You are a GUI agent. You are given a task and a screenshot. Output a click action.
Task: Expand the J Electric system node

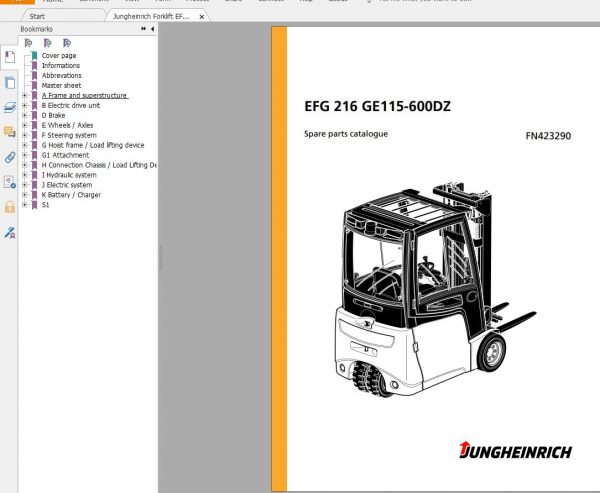click(25, 185)
